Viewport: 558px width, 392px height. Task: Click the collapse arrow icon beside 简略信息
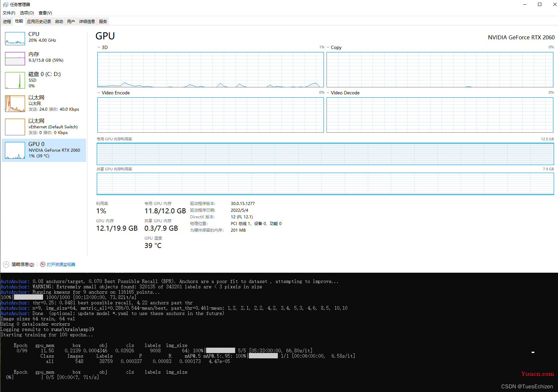coord(6,264)
